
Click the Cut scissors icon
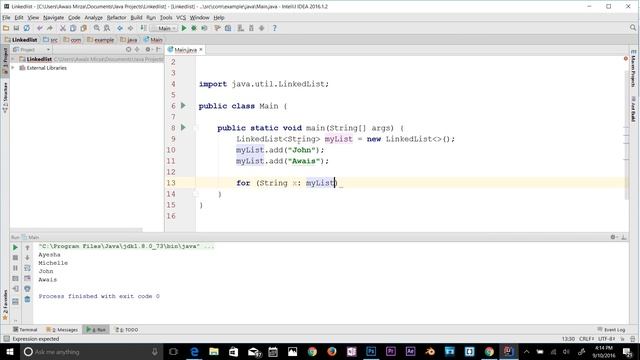[x=63, y=28]
